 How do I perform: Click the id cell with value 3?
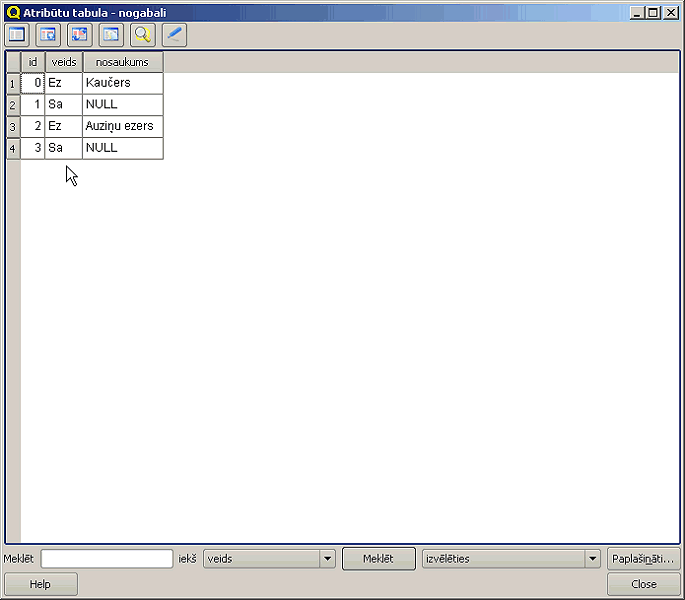[33, 148]
